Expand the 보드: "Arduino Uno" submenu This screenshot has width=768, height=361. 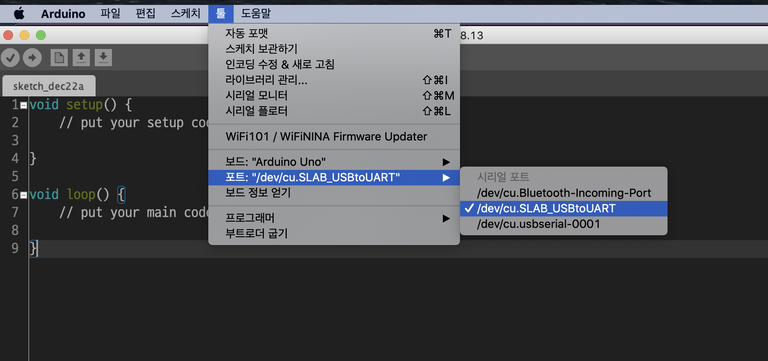coord(334,162)
